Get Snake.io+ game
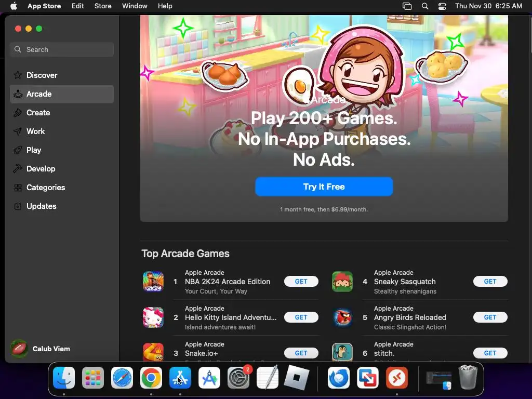Screen dimensions: 532x399 tap(301, 353)
